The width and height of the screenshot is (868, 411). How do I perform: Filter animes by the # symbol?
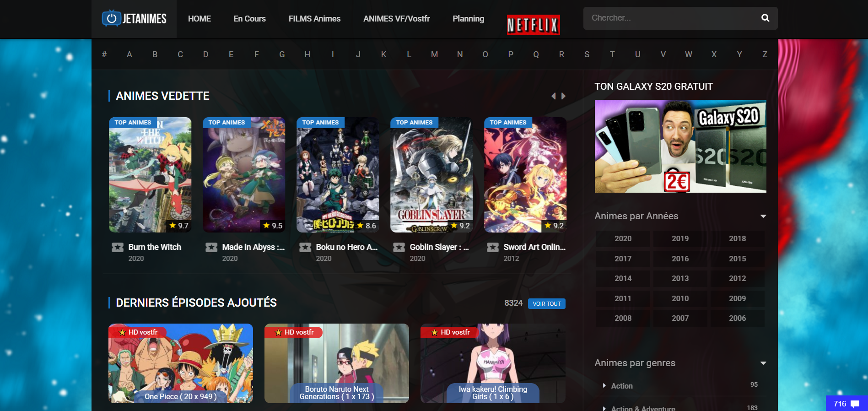point(104,54)
